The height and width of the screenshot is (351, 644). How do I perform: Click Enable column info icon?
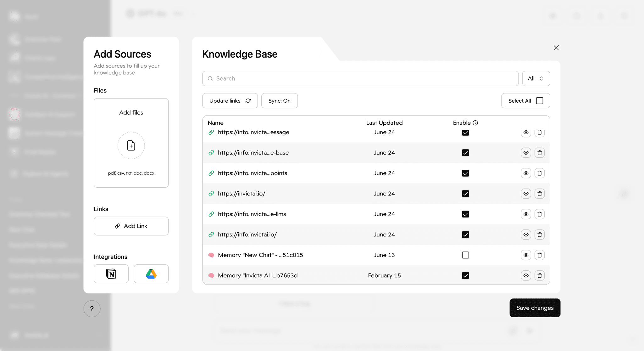coord(475,123)
